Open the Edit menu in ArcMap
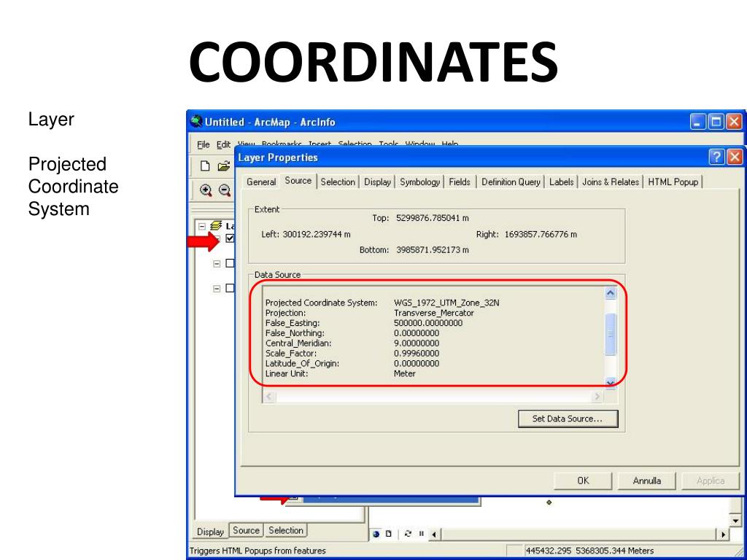Image resolution: width=747 pixels, height=560 pixels. pyautogui.click(x=223, y=144)
